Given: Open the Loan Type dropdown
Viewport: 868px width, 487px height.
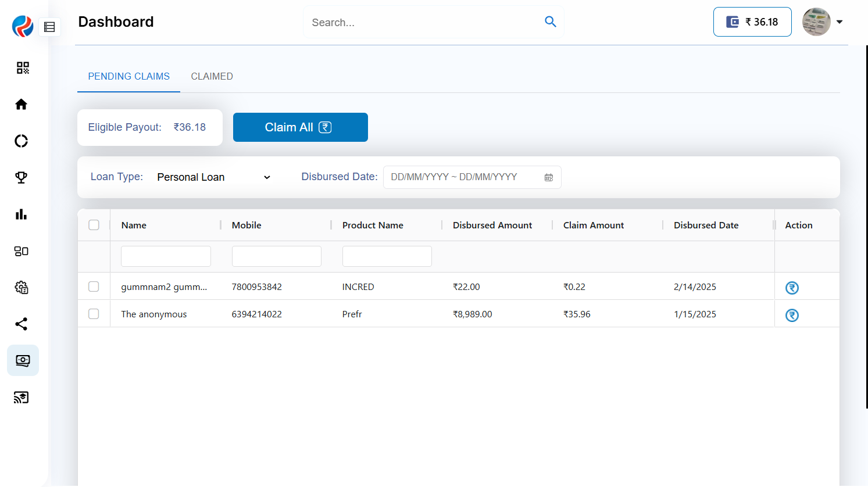Looking at the screenshot, I should (213, 177).
